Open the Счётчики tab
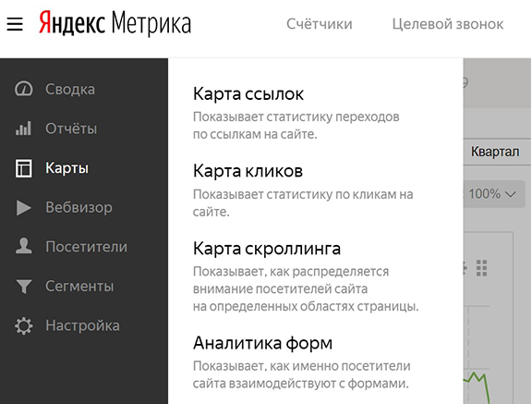 [320, 24]
